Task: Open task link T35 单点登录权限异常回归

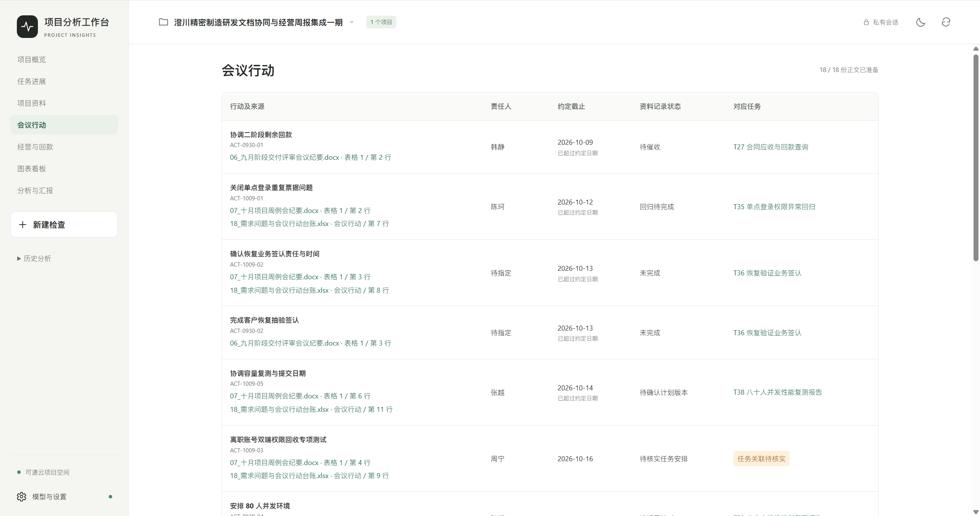Action: [x=774, y=206]
